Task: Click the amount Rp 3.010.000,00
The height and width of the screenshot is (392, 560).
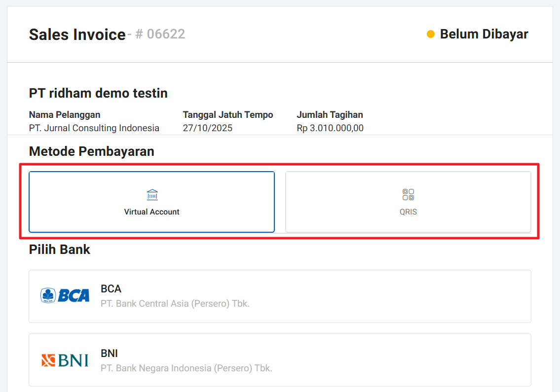Action: (x=330, y=128)
